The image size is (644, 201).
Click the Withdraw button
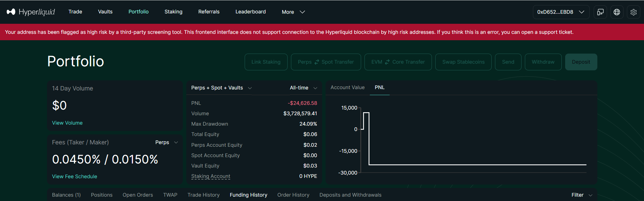[543, 62]
